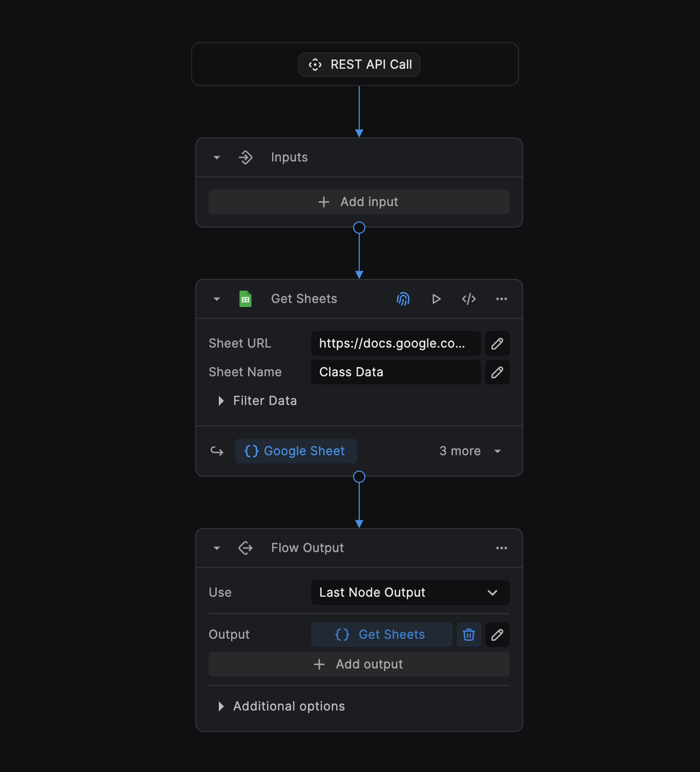Screen dimensions: 700x772
Task: Edit the Sheet URL field
Action: [x=497, y=343]
